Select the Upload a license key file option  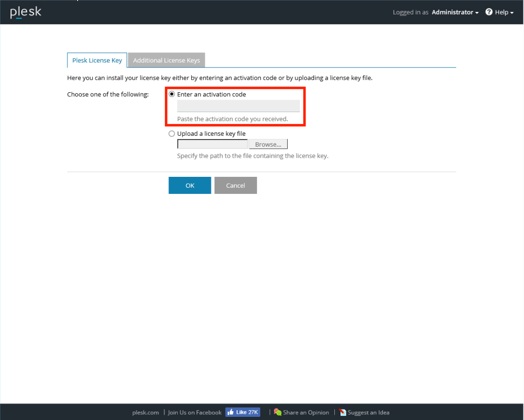pos(172,134)
